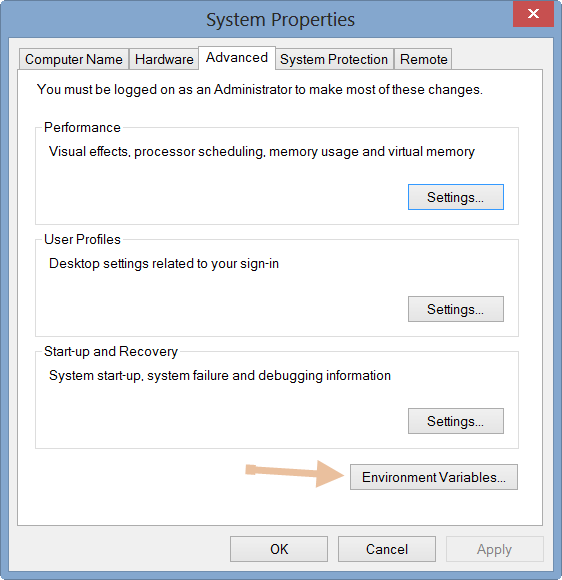The image size is (562, 580).
Task: Click the Start-up and Recovery group label
Action: (x=111, y=352)
